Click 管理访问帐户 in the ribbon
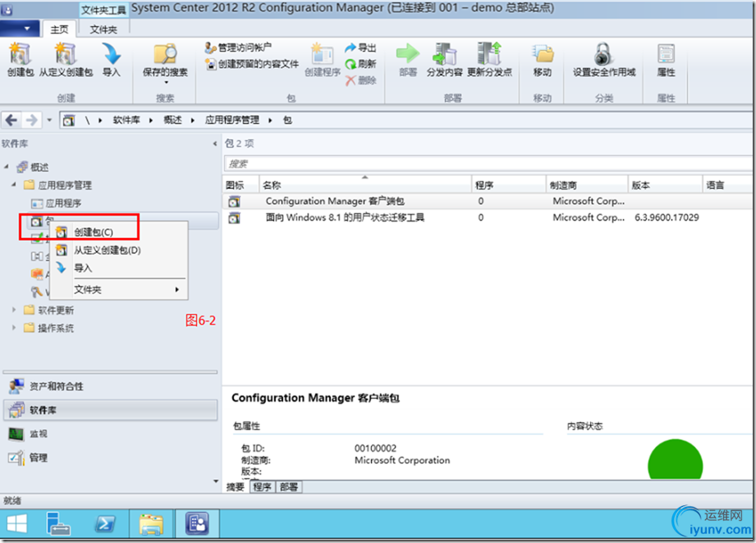756x543 pixels. coord(238,48)
